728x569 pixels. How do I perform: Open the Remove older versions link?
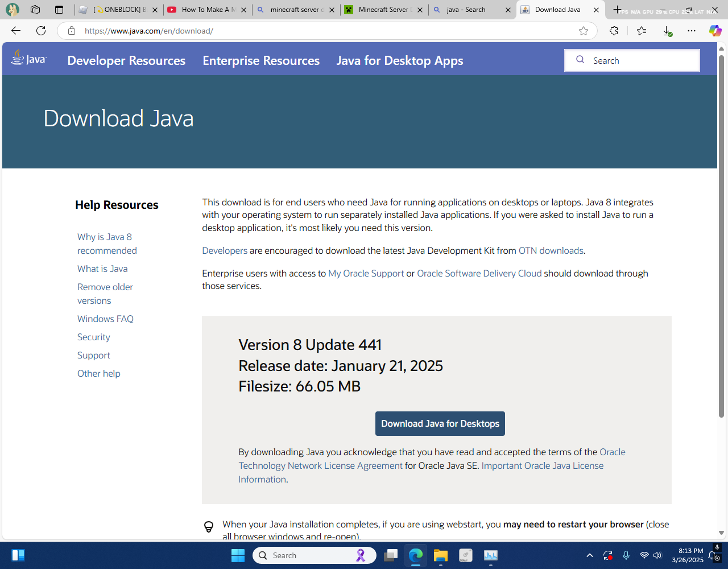coord(105,294)
